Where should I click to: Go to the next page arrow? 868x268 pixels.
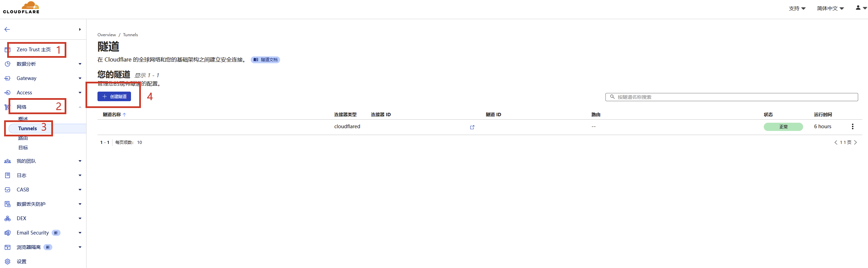855,143
